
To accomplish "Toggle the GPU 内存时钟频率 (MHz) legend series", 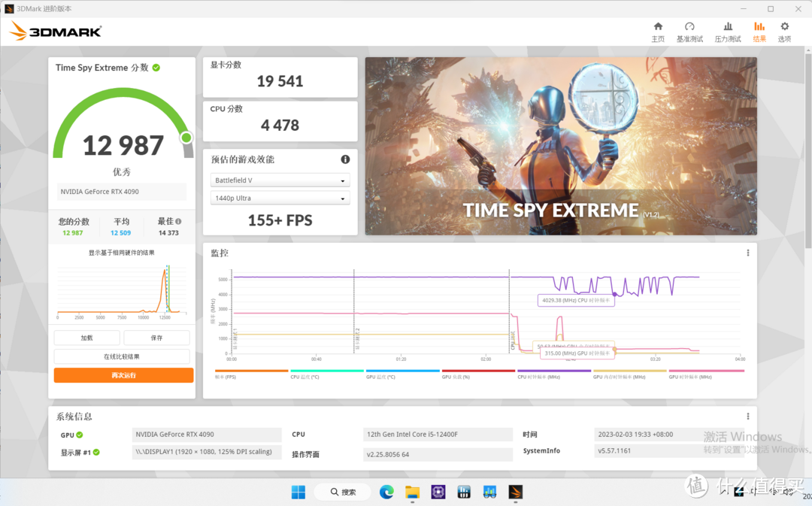I will point(629,374).
